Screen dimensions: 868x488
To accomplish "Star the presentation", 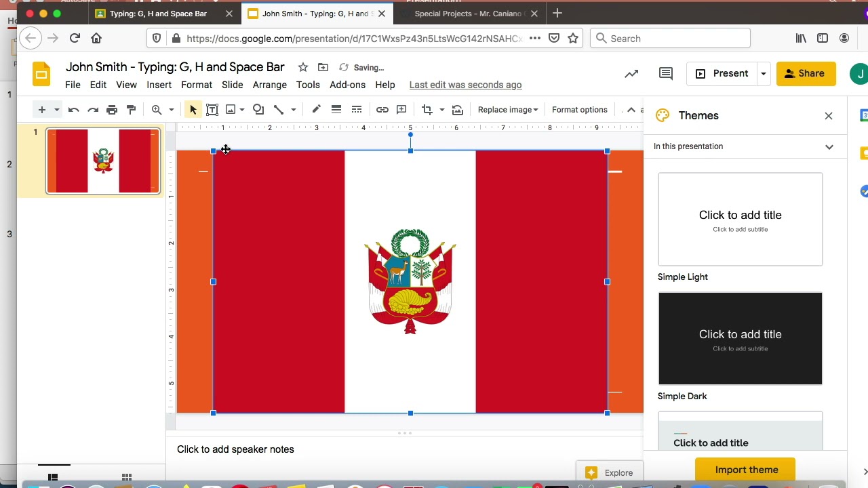I will click(x=303, y=67).
